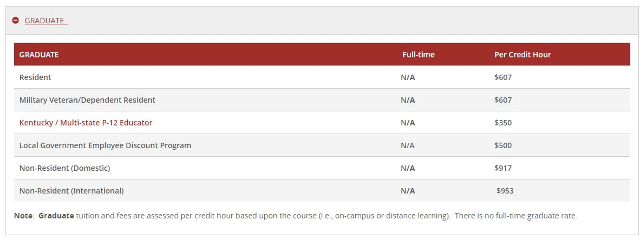Click the $500 discount program rate
Viewport: 644px width, 240px height.
click(x=503, y=145)
